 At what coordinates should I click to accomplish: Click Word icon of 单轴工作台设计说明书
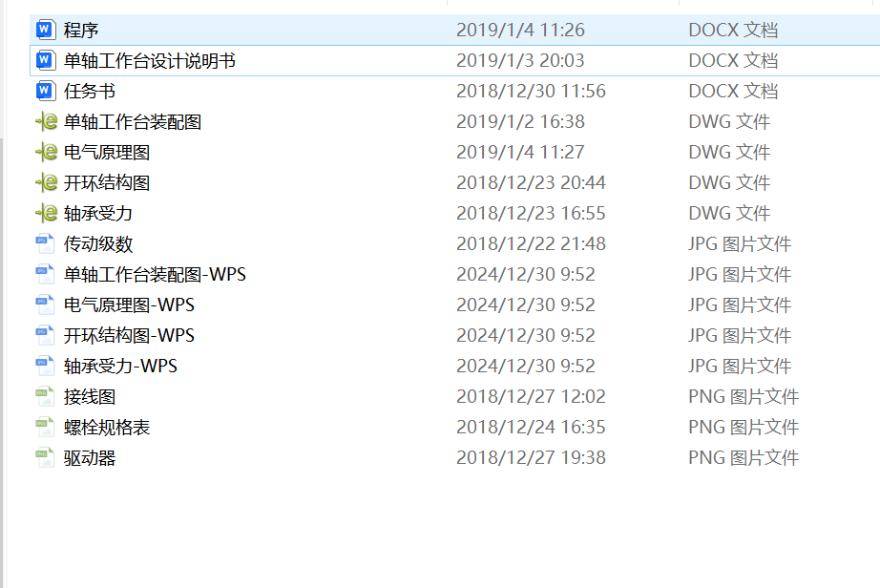pos(45,60)
